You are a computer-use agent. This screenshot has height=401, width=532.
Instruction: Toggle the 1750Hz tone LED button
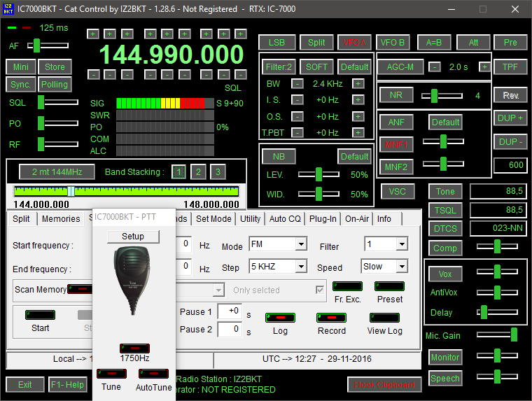(134, 349)
